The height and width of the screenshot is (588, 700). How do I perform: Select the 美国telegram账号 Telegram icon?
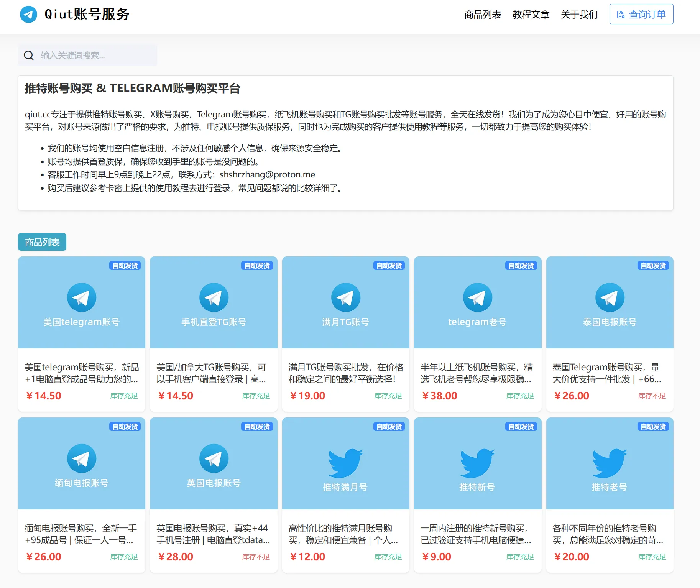pos(81,297)
